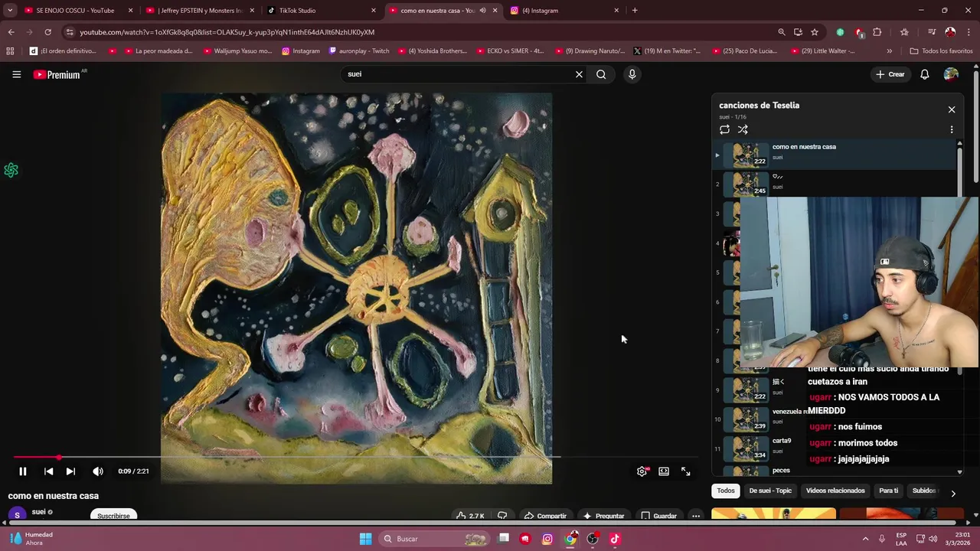Open YouTube notifications bell

[925, 74]
